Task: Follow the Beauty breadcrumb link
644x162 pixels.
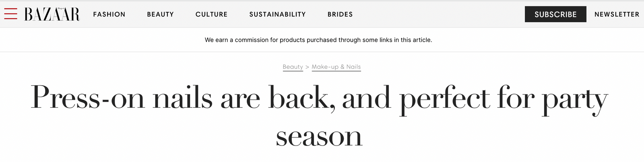Action: pyautogui.click(x=293, y=67)
